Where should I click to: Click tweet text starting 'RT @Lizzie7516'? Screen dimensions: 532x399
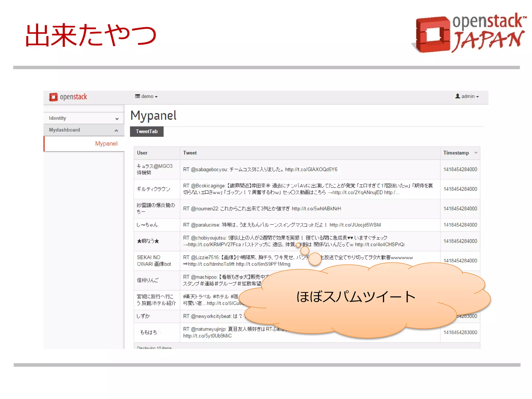298,261
